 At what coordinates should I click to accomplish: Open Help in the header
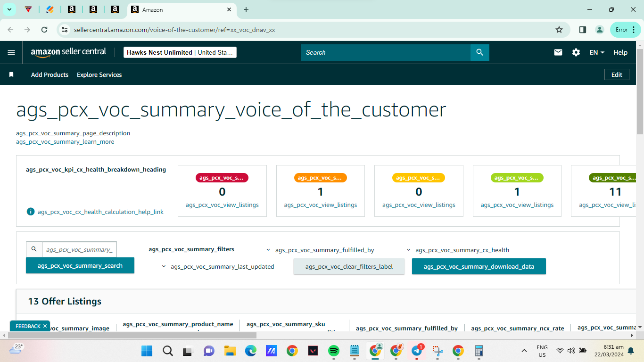click(620, 52)
